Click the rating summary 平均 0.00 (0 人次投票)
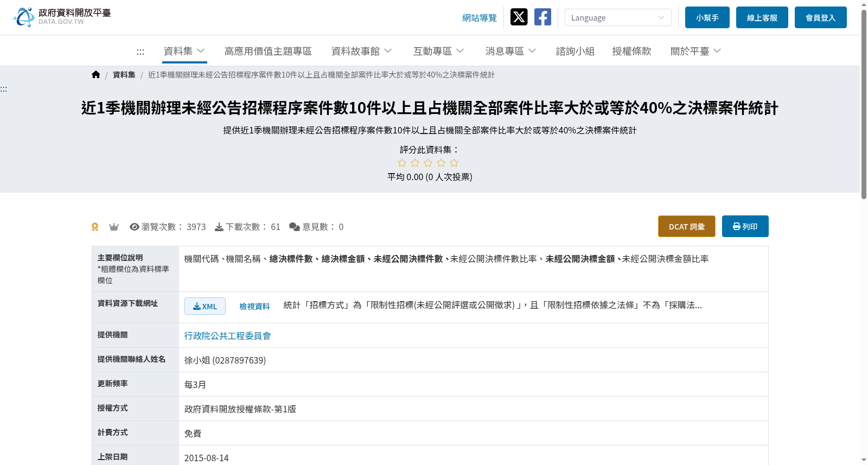The image size is (868, 465). pyautogui.click(x=430, y=177)
